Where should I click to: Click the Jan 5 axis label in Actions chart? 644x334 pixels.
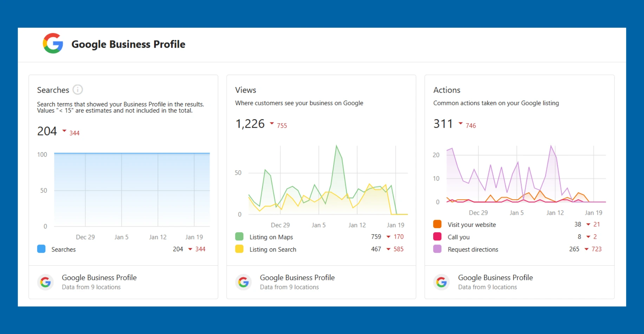[x=517, y=213]
